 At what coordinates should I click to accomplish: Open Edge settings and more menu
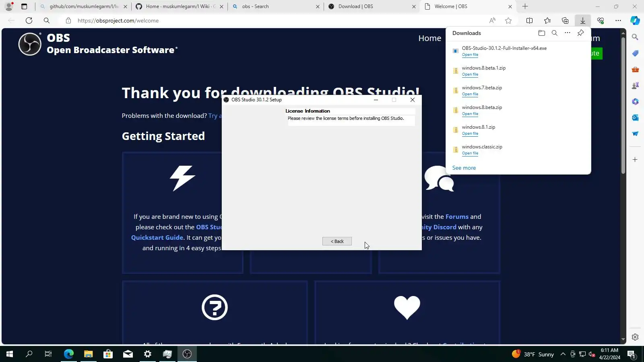click(x=618, y=21)
